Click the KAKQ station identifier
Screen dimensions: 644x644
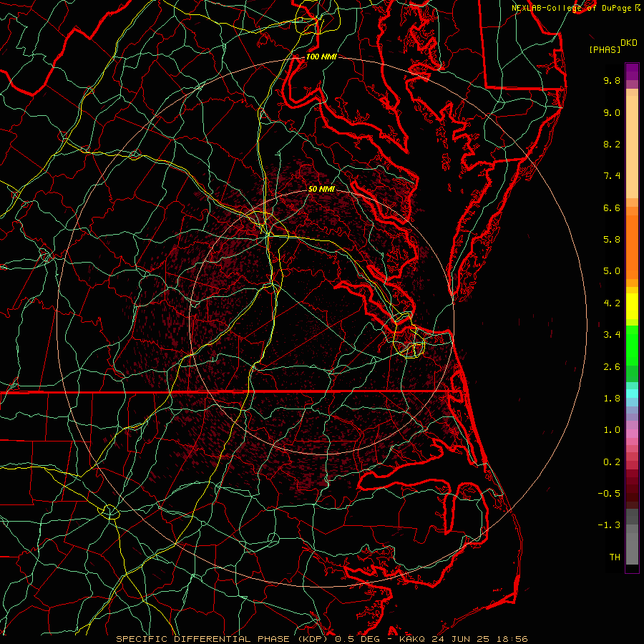coord(412,639)
